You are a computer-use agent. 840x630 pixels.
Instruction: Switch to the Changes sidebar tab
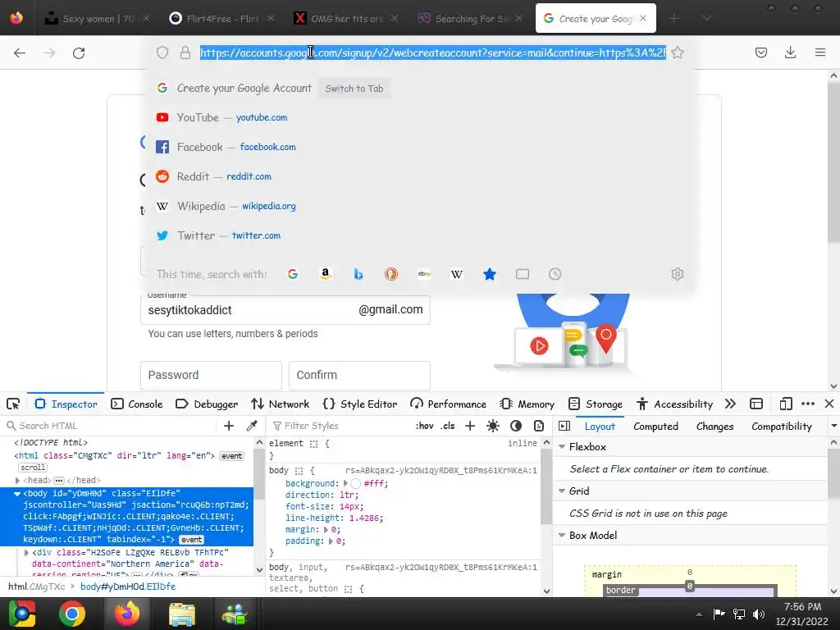point(714,427)
